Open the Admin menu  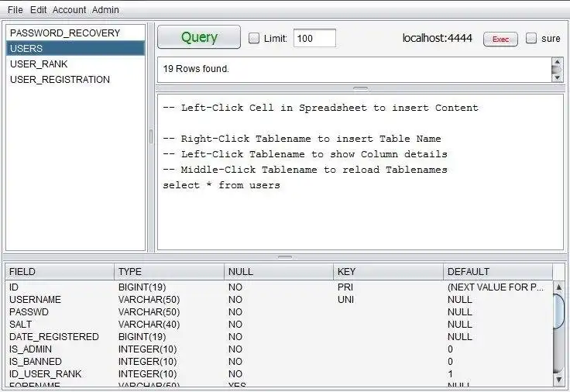pos(105,10)
